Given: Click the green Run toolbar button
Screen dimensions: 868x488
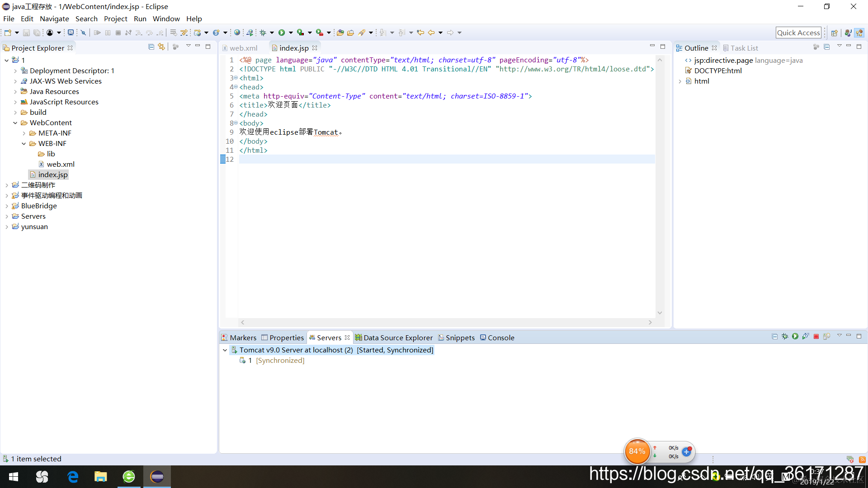Looking at the screenshot, I should [282, 33].
